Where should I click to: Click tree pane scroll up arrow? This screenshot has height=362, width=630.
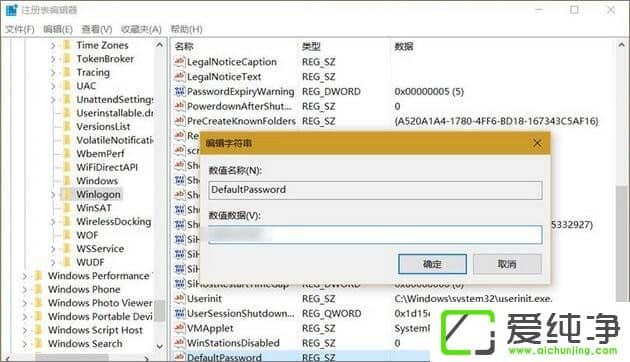tap(160, 45)
